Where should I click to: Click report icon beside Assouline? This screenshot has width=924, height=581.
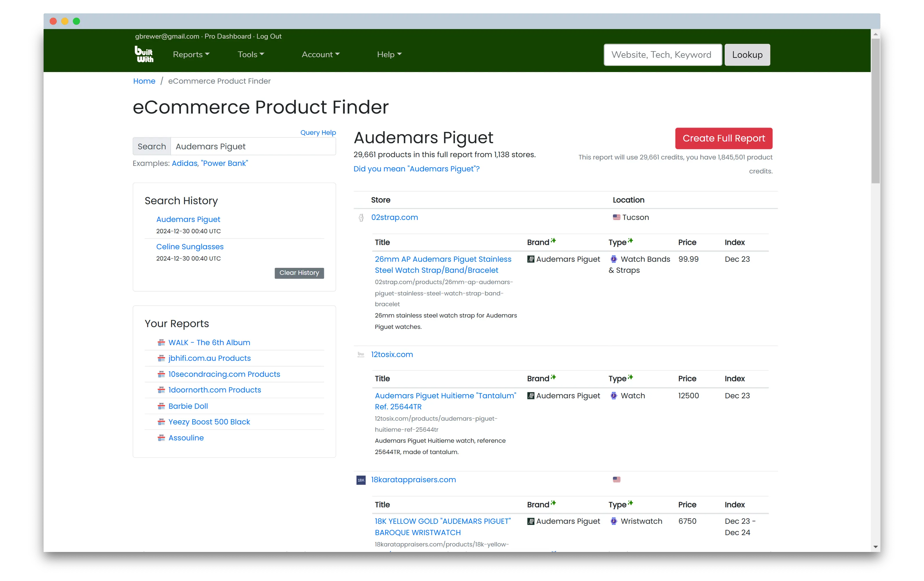(x=161, y=437)
